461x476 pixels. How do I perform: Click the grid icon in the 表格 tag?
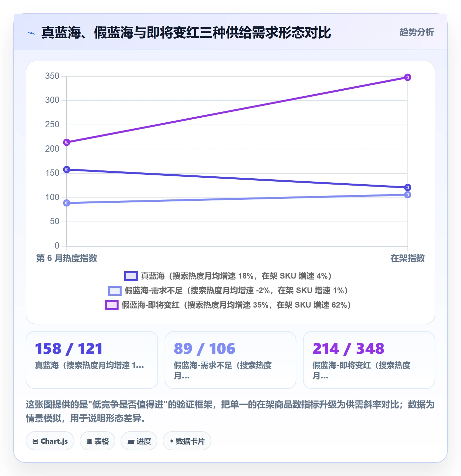[89, 441]
